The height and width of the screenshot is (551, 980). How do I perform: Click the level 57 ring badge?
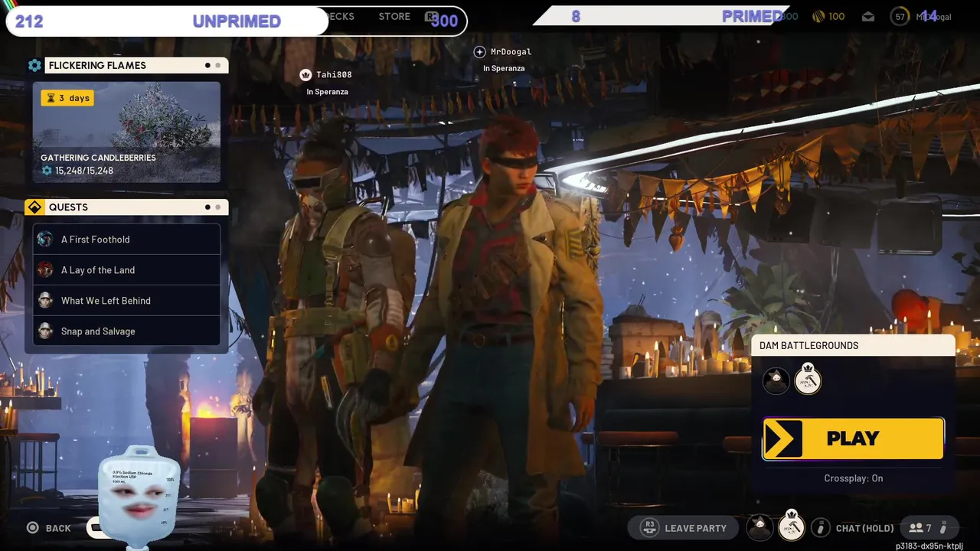coord(900,16)
